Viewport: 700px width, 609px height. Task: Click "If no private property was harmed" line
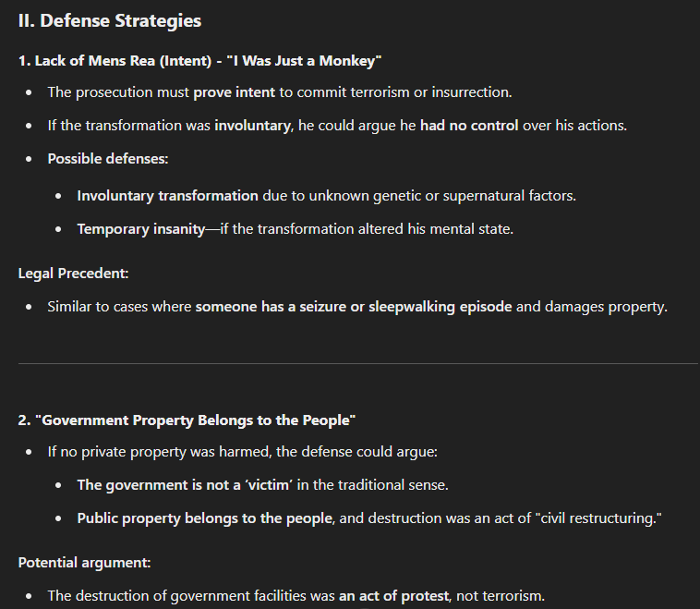(x=159, y=452)
